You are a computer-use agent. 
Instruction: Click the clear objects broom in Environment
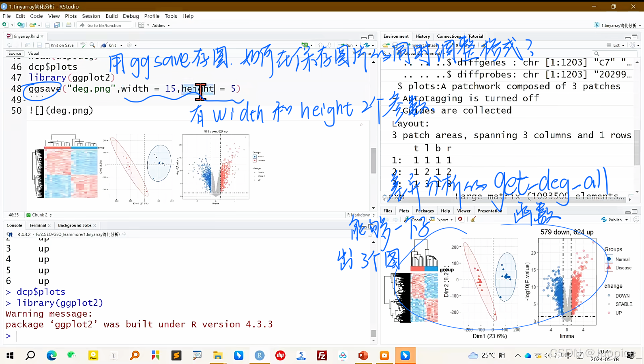[485, 45]
